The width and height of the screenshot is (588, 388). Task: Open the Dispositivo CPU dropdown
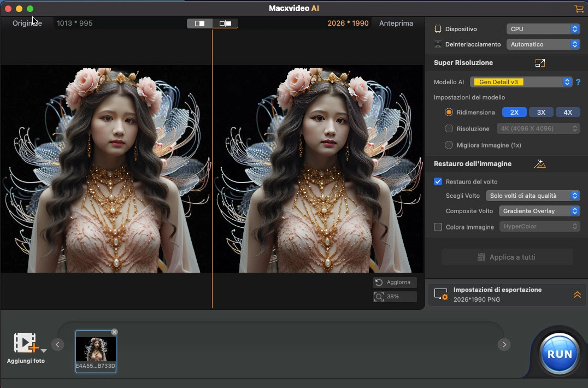[x=542, y=29]
